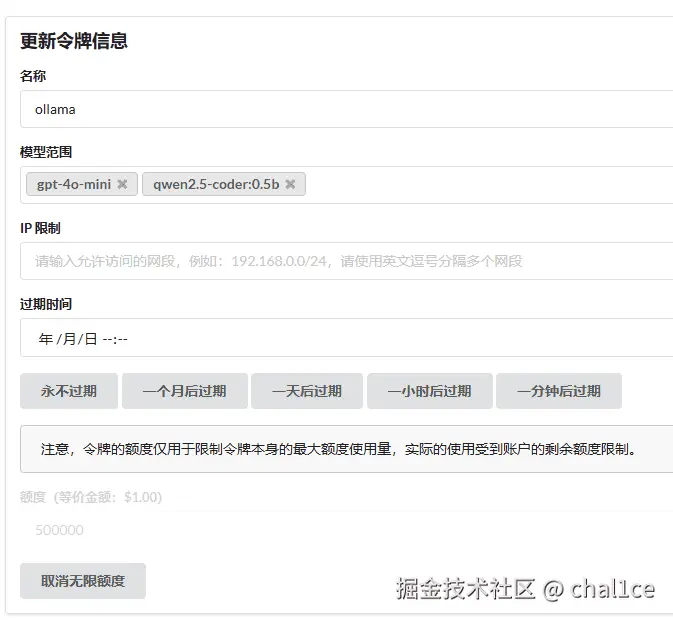This screenshot has height=620, width=673.
Task: Click the disabled 额度 field showing 500000
Action: (x=346, y=530)
